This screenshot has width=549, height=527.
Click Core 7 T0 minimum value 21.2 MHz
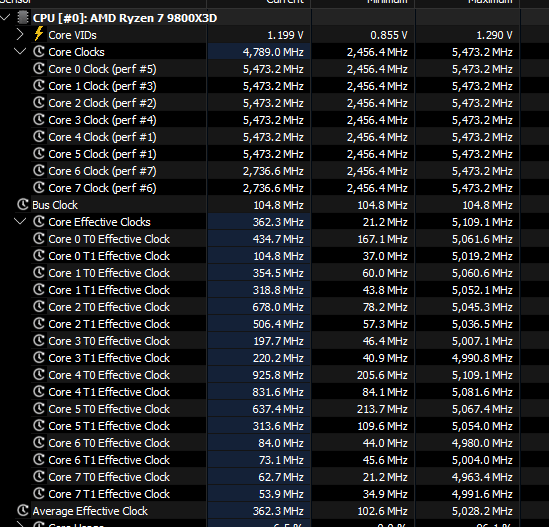click(385, 477)
